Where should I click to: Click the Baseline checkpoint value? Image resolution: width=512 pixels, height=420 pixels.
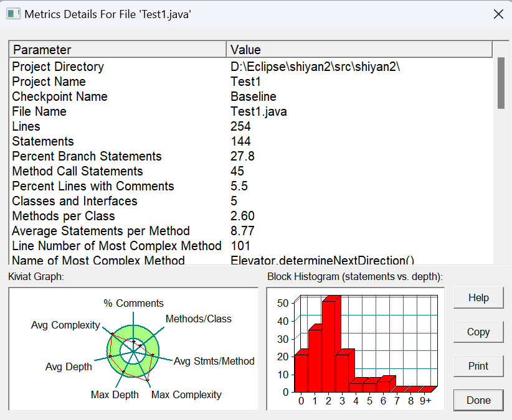pos(254,96)
